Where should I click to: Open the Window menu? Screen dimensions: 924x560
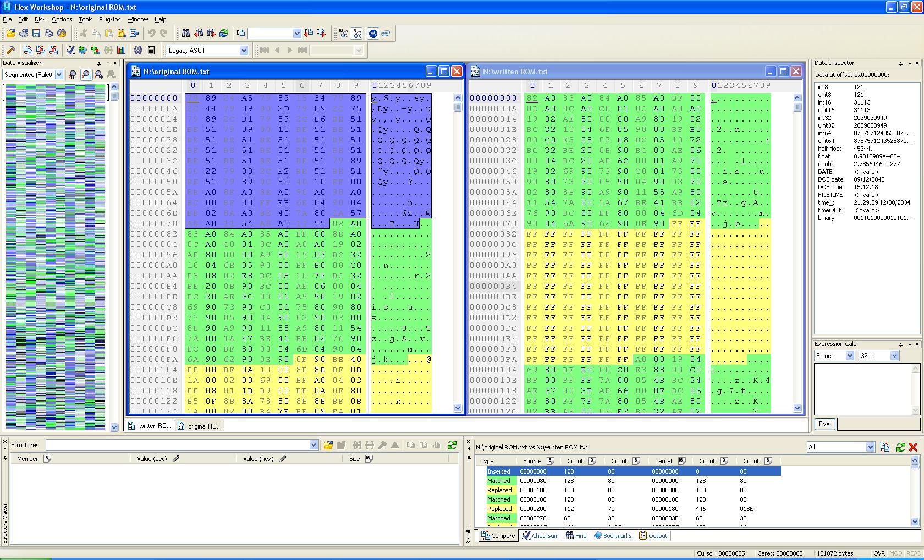tap(137, 19)
